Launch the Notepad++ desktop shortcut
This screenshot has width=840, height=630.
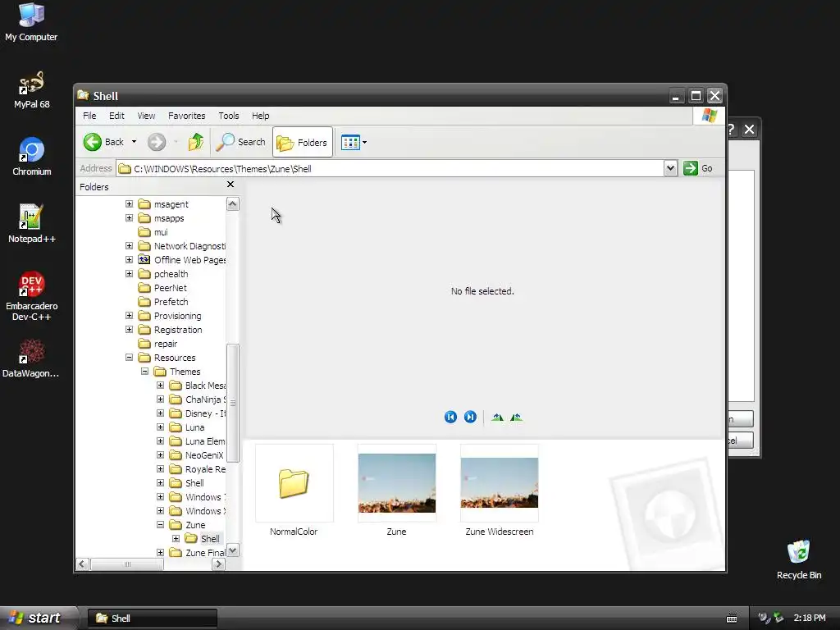click(x=32, y=224)
